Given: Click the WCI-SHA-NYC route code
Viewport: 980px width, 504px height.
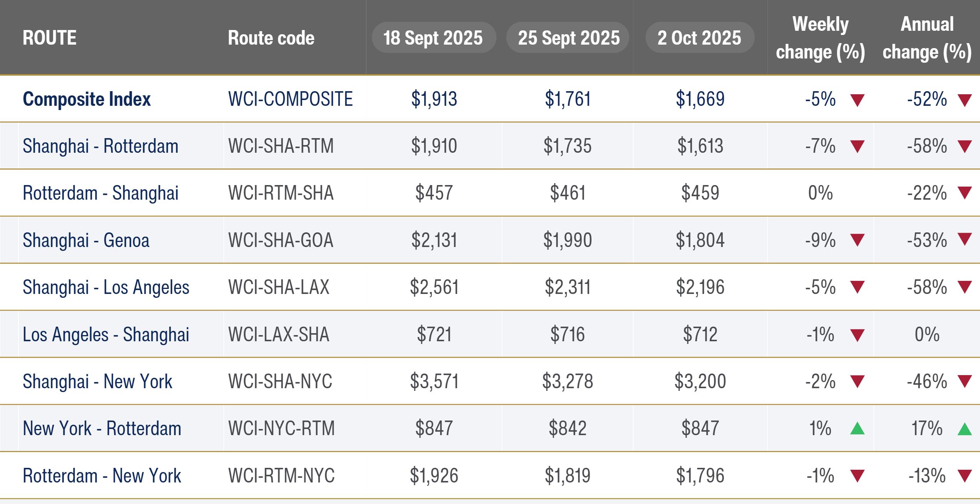Looking at the screenshot, I should click(280, 381).
